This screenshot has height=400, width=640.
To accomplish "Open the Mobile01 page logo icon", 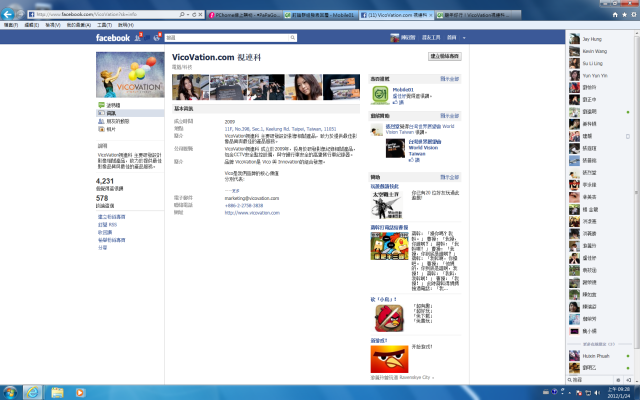I will tap(380, 95).
